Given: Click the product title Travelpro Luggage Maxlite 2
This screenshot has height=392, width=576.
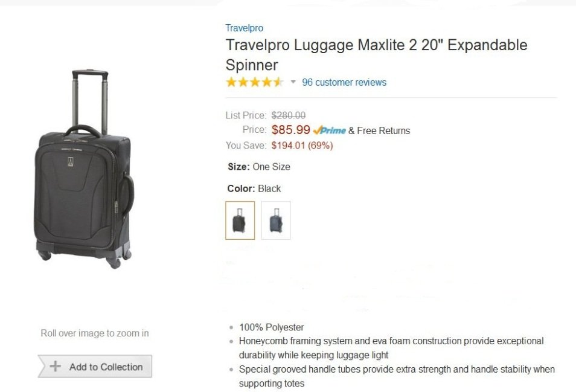Looking at the screenshot, I should pyautogui.click(x=376, y=54).
